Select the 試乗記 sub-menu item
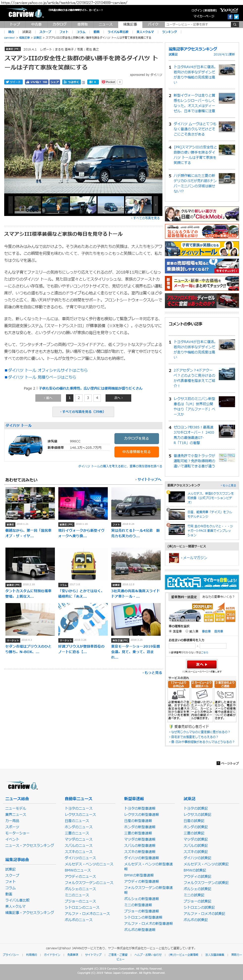The image size is (243, 980). pos(27,32)
